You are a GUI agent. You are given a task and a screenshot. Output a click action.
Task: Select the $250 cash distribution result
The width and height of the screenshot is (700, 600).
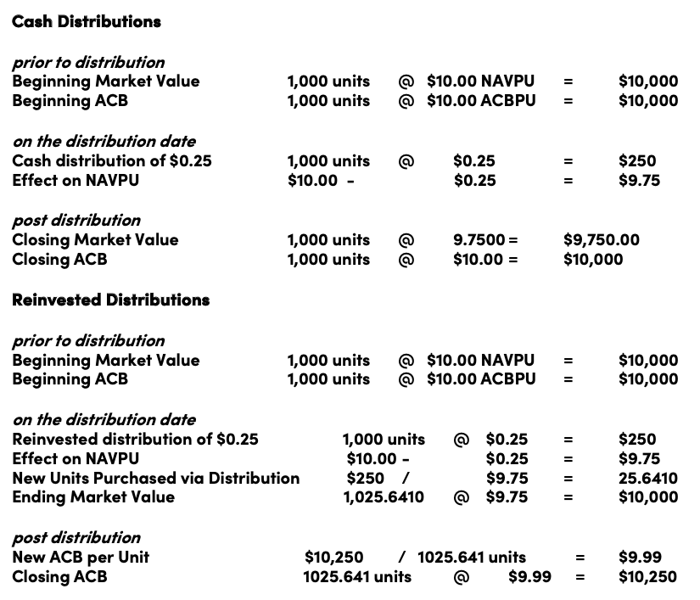point(637,160)
